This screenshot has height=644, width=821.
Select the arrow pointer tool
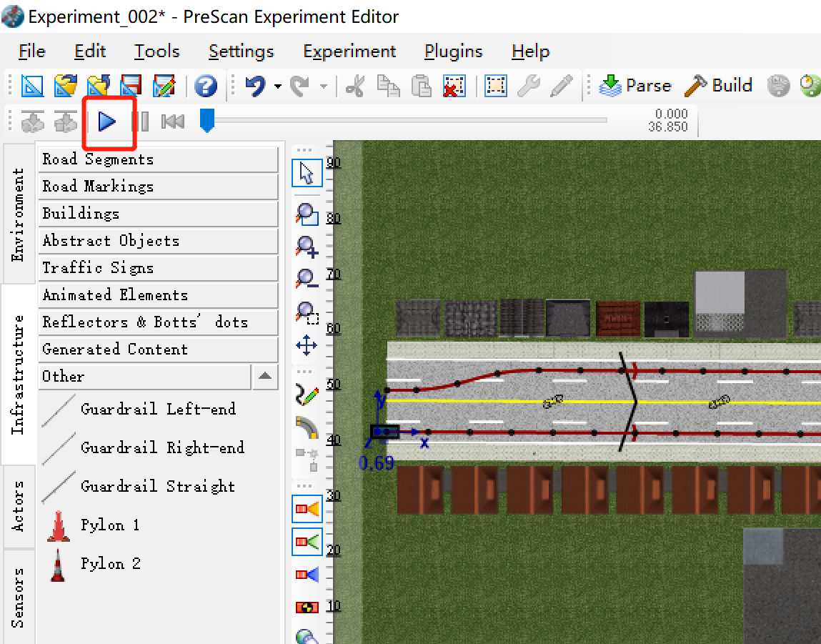[x=307, y=174]
